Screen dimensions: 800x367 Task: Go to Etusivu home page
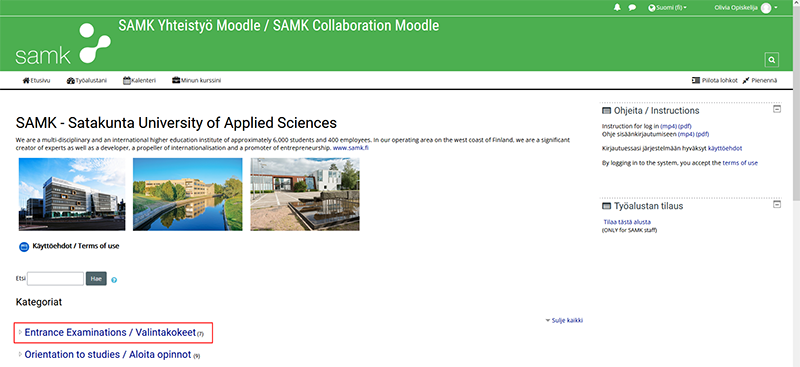click(36, 81)
